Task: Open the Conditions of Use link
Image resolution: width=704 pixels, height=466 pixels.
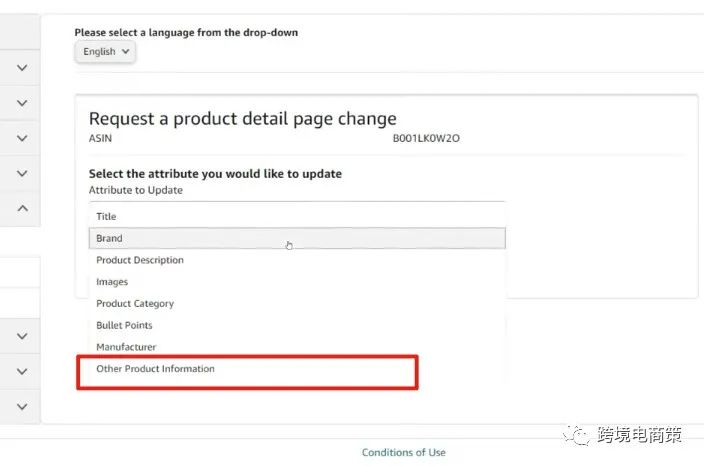Action: pyautogui.click(x=403, y=452)
